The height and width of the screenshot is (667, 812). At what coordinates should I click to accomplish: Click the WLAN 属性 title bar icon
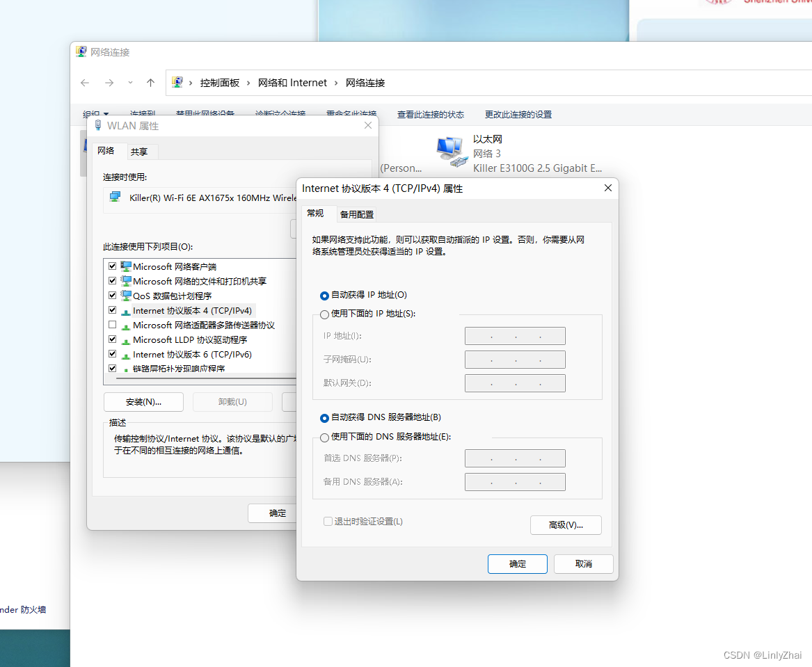98,125
